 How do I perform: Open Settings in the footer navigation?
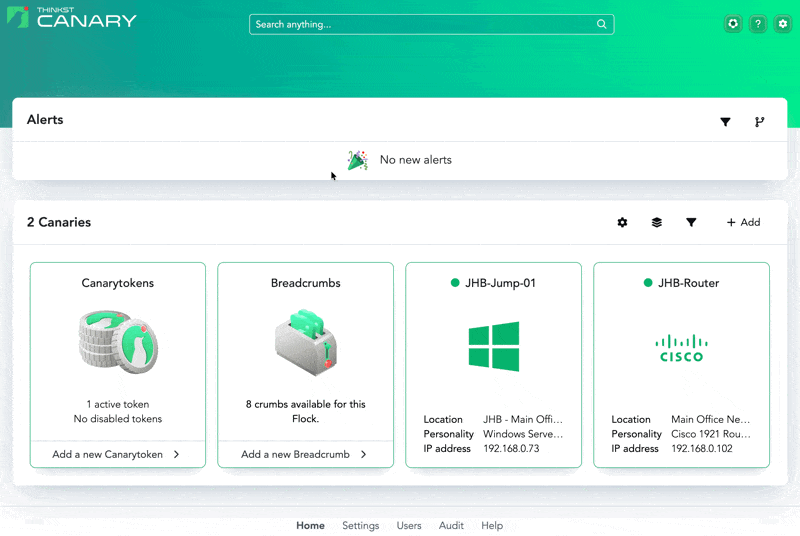361,525
